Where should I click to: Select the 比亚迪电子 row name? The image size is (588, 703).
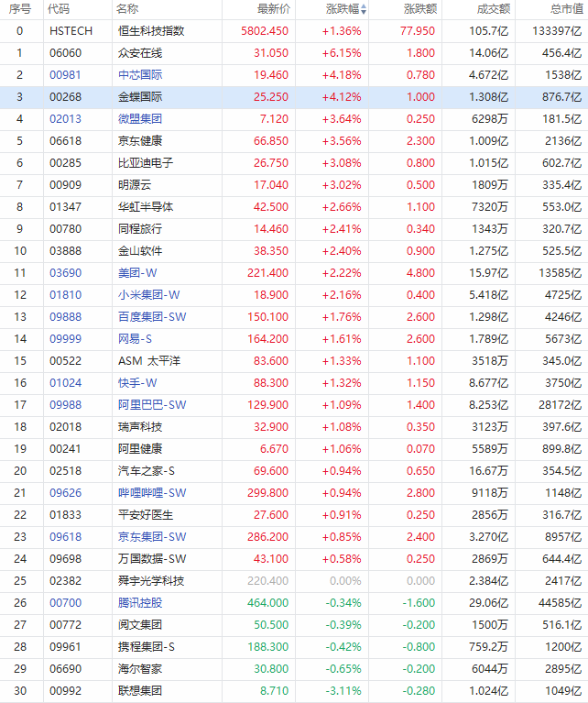(146, 163)
